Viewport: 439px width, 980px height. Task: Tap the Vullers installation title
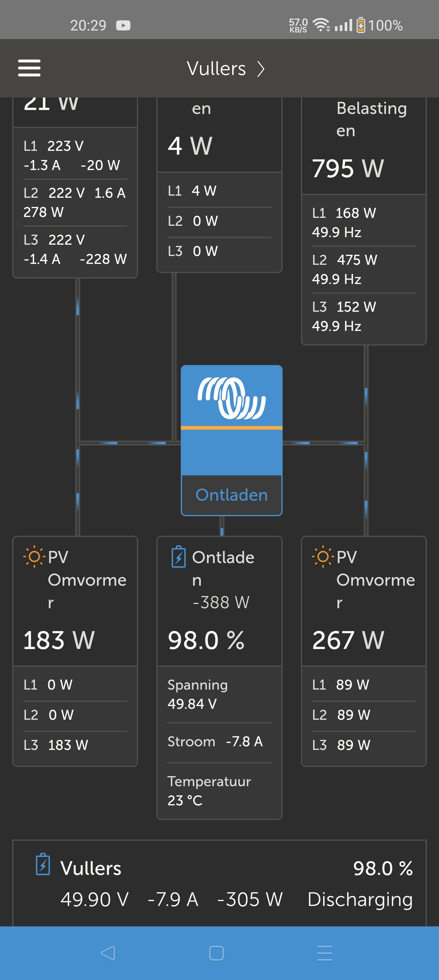click(x=216, y=69)
